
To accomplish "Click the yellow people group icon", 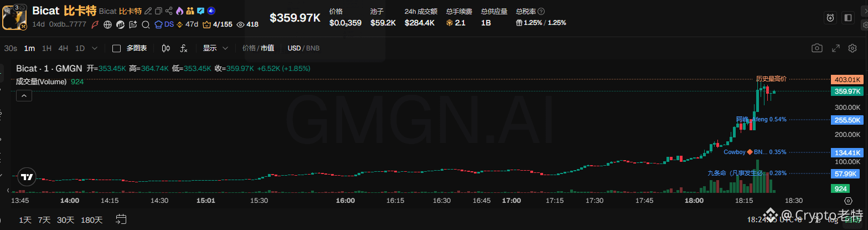I will (190, 11).
